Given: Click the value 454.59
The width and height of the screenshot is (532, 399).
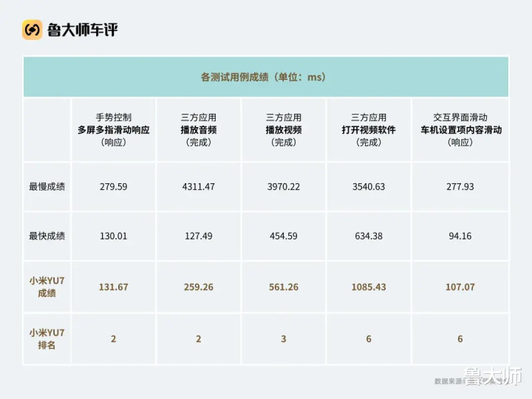Looking at the screenshot, I should (284, 236).
